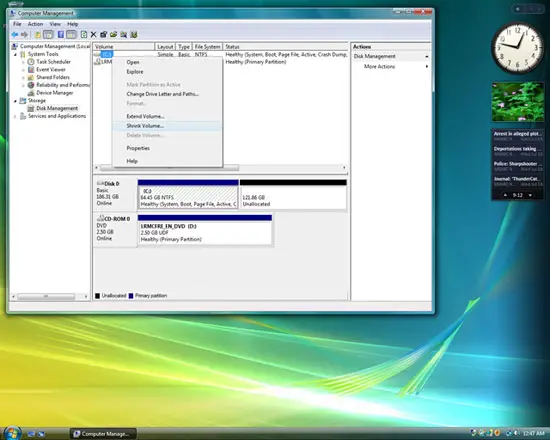Choose Open in context menu
This screenshot has width=550, height=440.
tap(167, 62)
